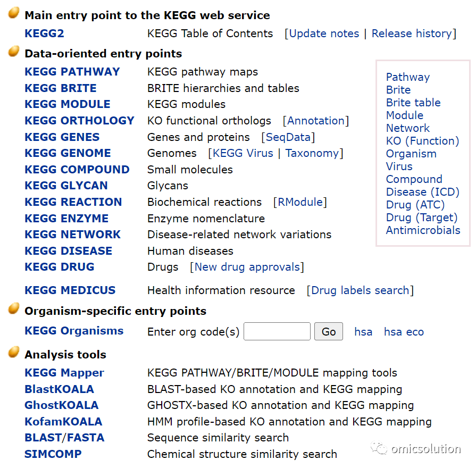Open New drug approvals link

247,267
